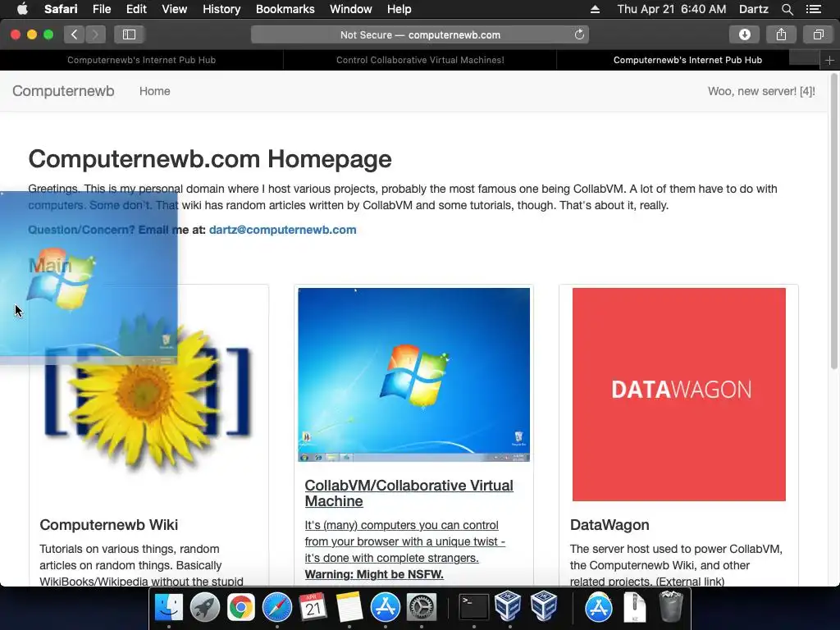Click the Dartz user name in menu bar
Screen dimensions: 840x630
753,9
